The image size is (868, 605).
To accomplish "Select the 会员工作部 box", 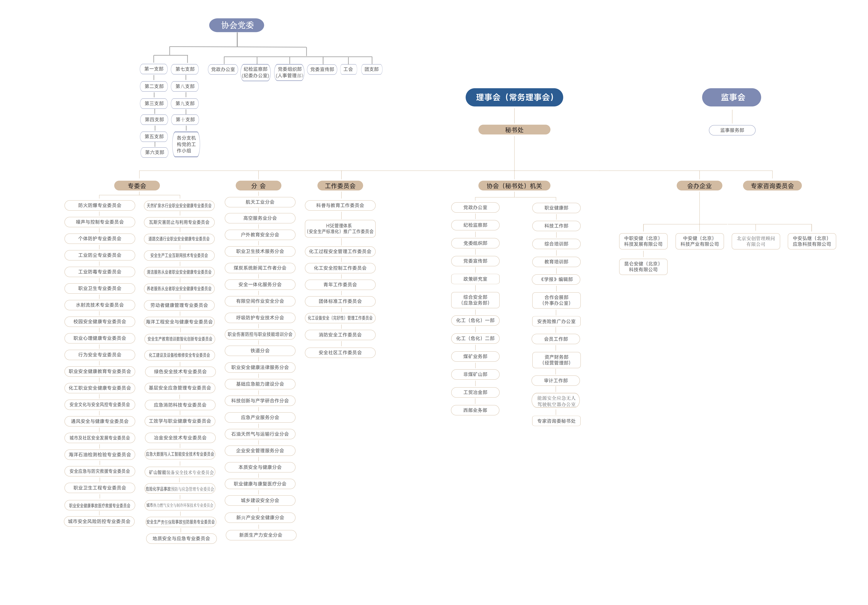I will coord(556,339).
